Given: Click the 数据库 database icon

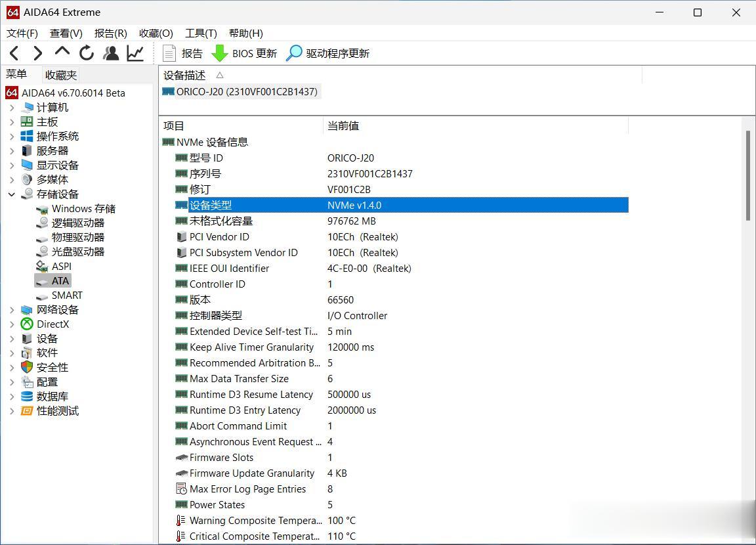Looking at the screenshot, I should point(27,396).
